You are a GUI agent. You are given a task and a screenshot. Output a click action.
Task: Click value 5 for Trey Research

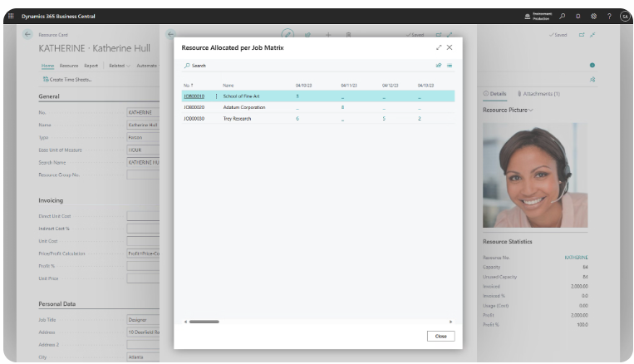click(384, 119)
